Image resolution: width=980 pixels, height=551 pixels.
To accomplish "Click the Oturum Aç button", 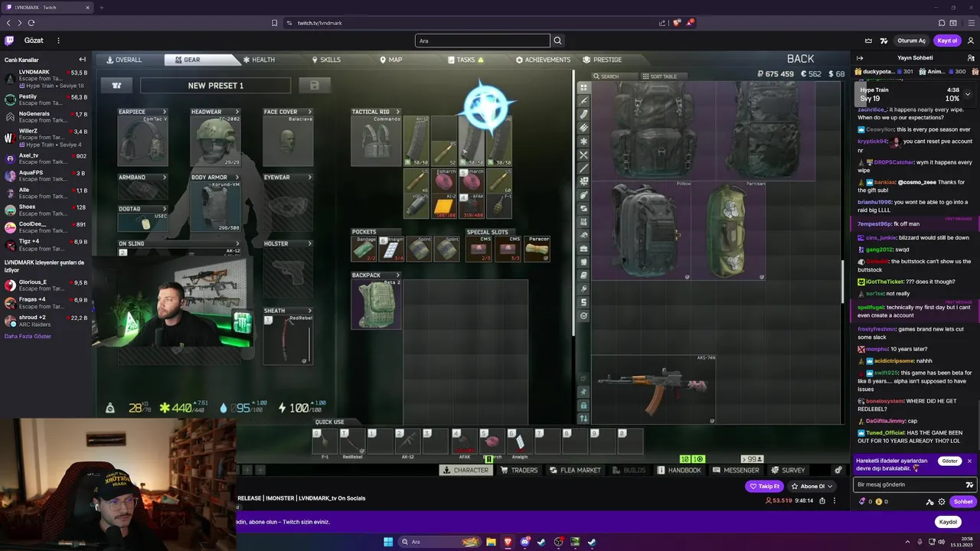I will point(911,41).
